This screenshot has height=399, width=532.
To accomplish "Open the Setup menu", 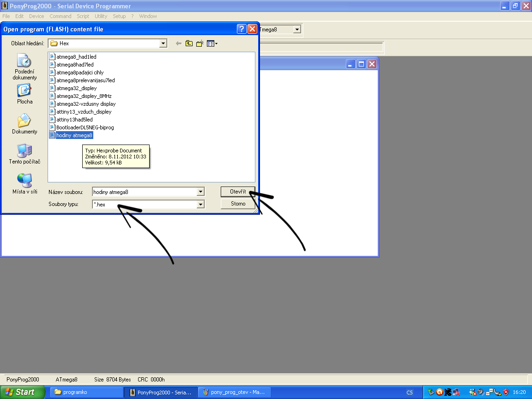I will [x=119, y=16].
